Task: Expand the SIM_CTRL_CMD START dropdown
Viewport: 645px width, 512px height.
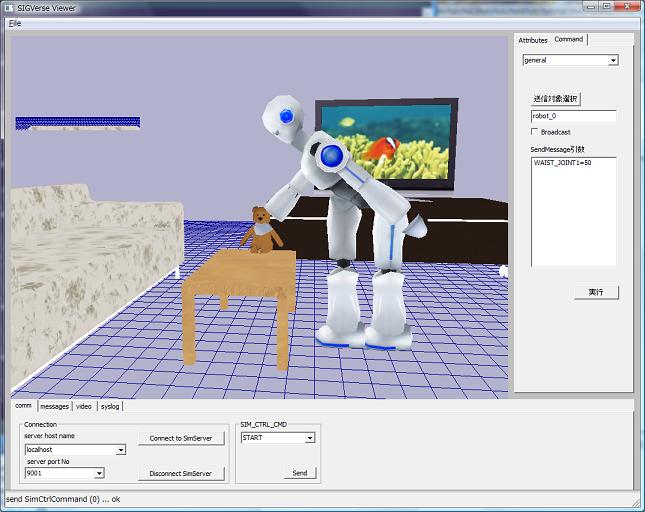Action: [x=309, y=438]
